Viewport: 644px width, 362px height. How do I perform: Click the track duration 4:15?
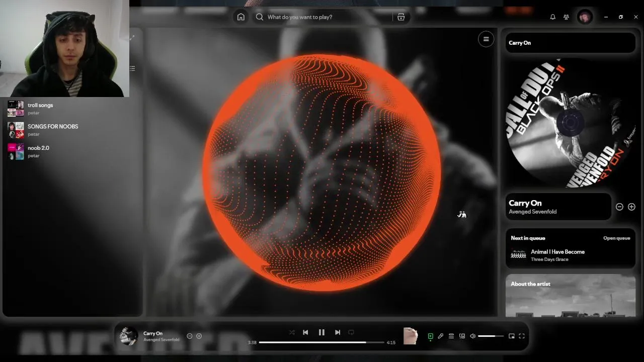click(x=391, y=342)
